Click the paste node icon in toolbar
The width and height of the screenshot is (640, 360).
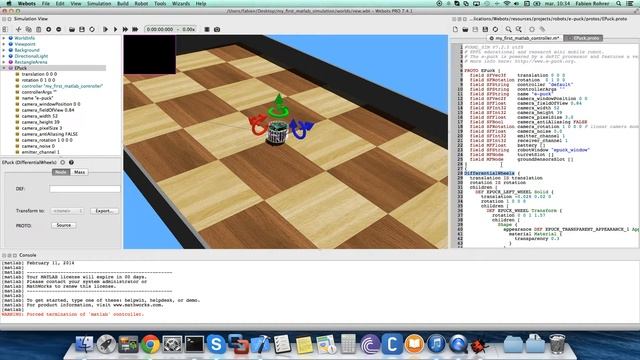tap(38, 29)
